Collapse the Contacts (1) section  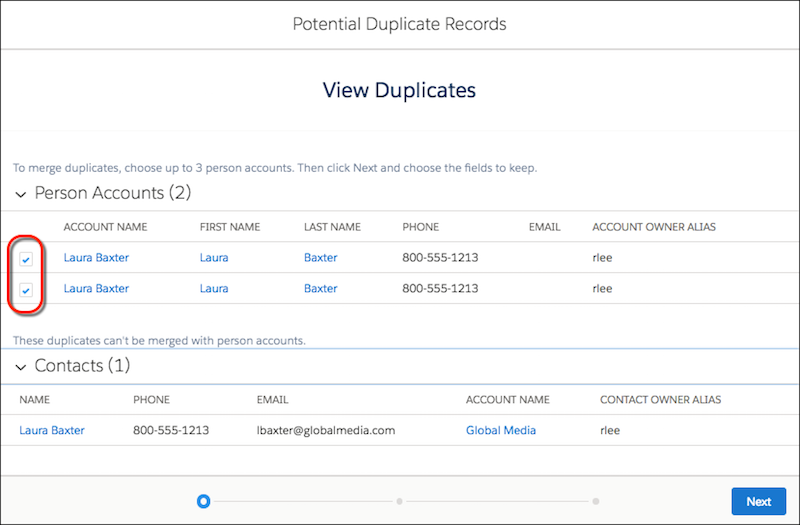click(x=21, y=367)
